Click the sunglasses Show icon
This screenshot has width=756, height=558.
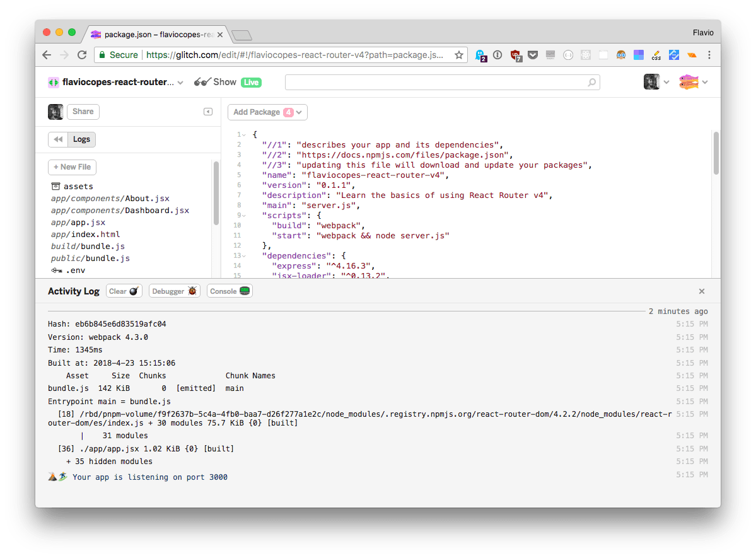pyautogui.click(x=201, y=82)
